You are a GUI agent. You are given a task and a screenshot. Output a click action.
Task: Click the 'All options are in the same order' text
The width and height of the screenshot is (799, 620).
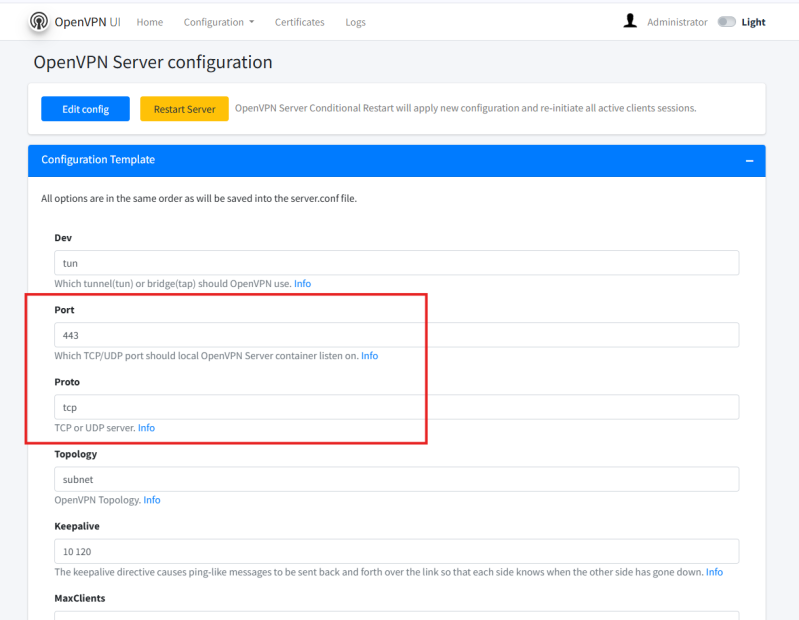click(199, 198)
